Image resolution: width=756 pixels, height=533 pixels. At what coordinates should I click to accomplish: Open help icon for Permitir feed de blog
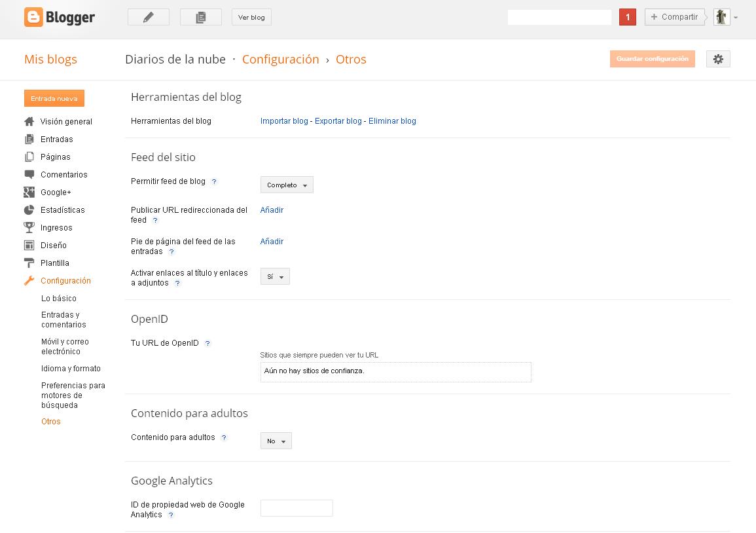tap(214, 182)
